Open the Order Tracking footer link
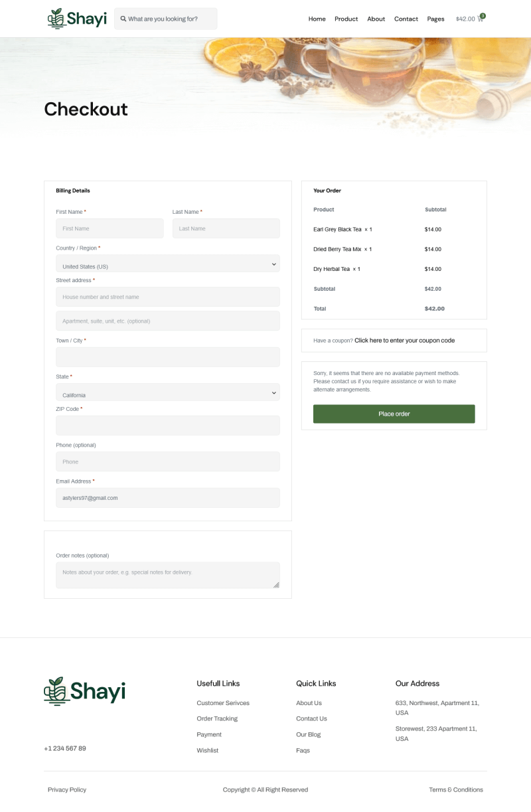 click(217, 718)
